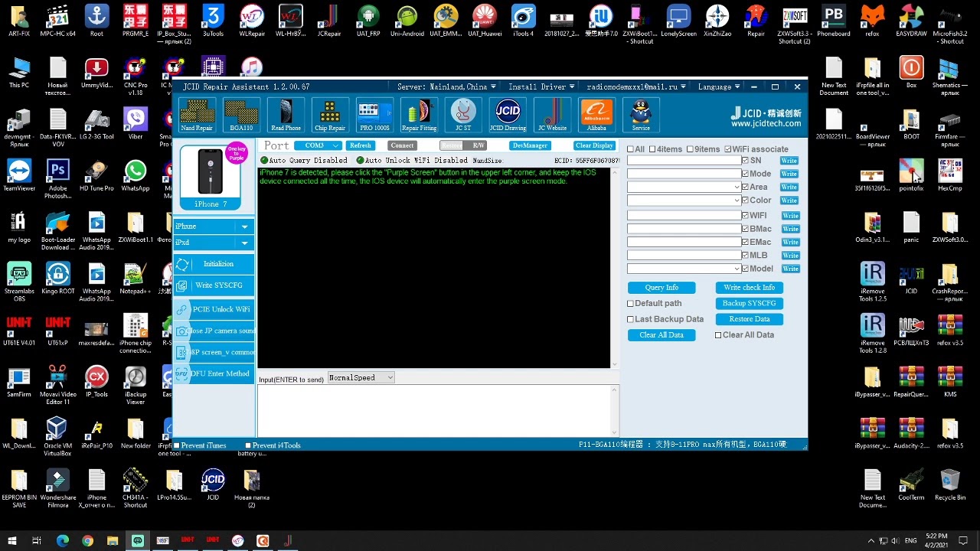The height and width of the screenshot is (551, 980).
Task: Click the command input text area
Action: (x=433, y=411)
